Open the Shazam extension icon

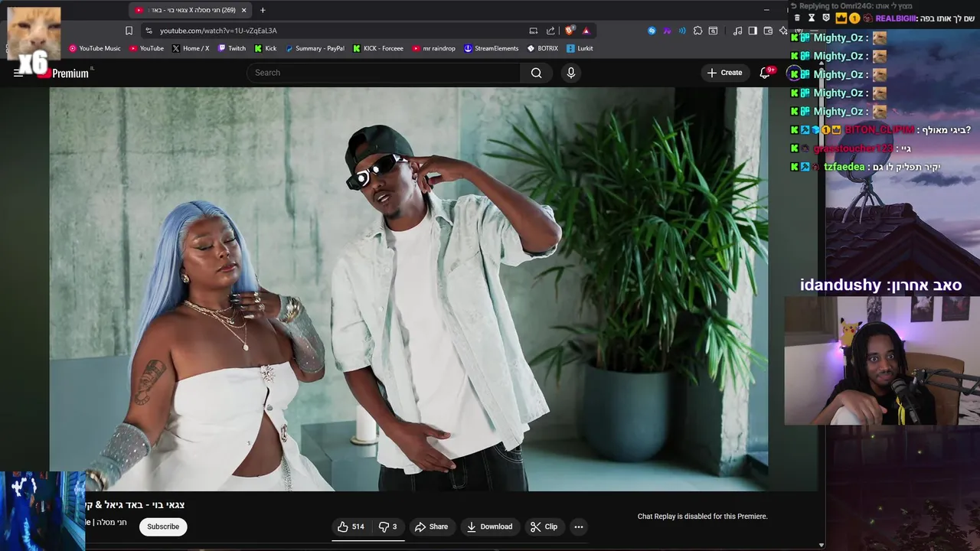pos(652,31)
